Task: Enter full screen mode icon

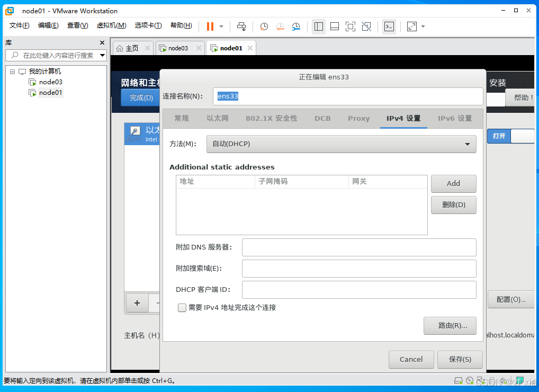Action: click(x=351, y=26)
